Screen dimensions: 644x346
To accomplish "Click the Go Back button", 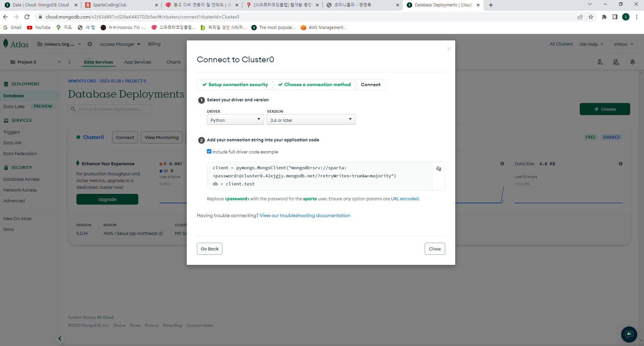I will 210,249.
